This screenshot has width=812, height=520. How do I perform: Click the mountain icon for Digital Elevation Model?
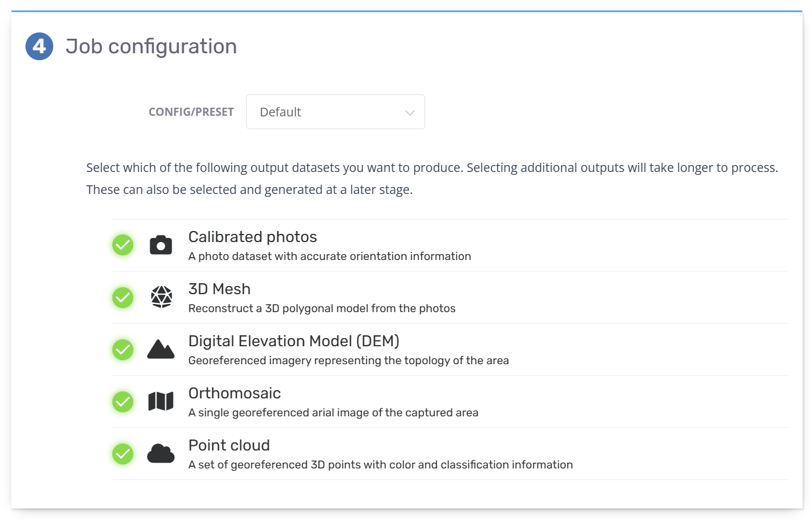click(161, 349)
